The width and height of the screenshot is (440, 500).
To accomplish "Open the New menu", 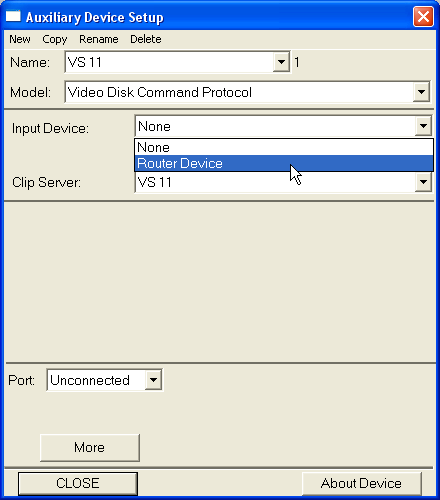I will click(x=20, y=39).
